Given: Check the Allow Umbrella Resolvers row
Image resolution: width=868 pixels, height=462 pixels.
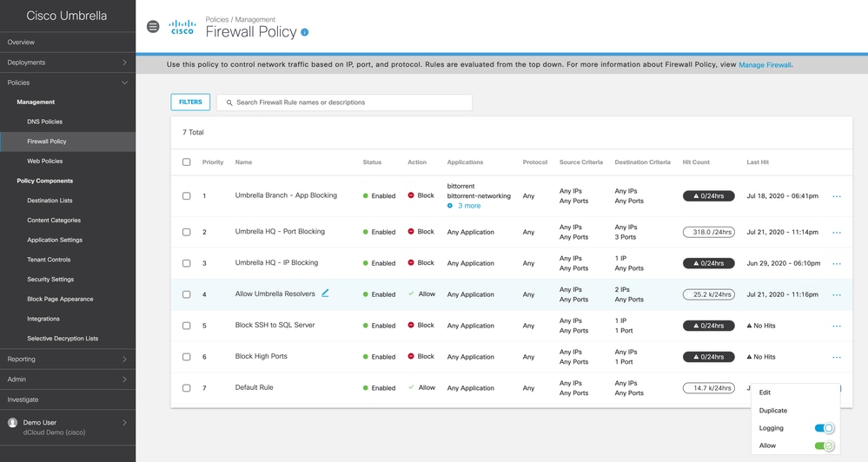Looking at the screenshot, I should 187,294.
